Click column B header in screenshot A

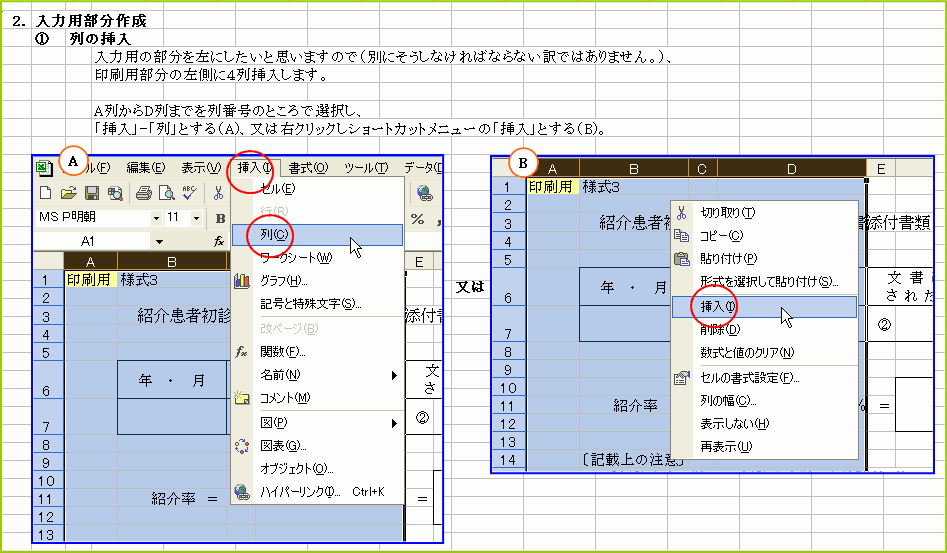[172, 261]
